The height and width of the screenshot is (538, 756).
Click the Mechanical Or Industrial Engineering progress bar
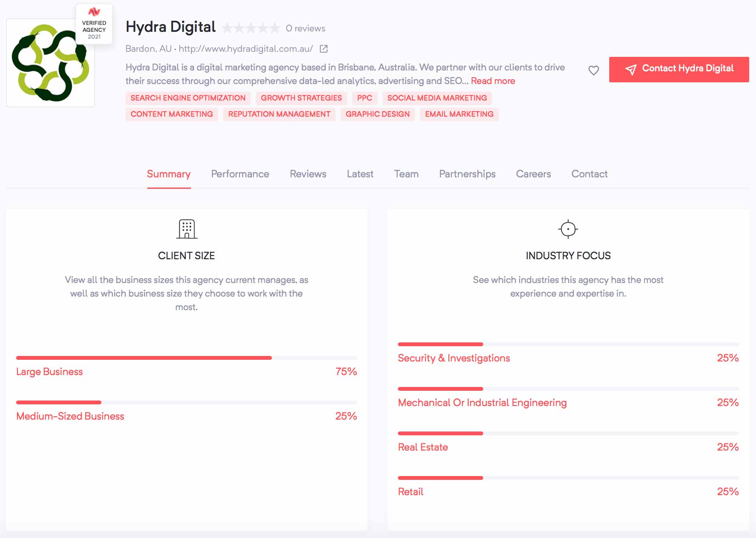pyautogui.click(x=568, y=389)
